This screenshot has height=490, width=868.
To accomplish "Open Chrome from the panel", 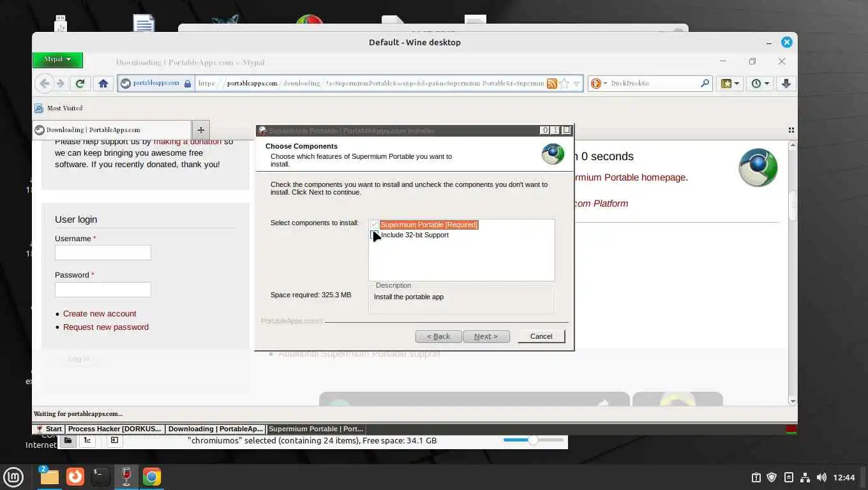I will [x=152, y=477].
